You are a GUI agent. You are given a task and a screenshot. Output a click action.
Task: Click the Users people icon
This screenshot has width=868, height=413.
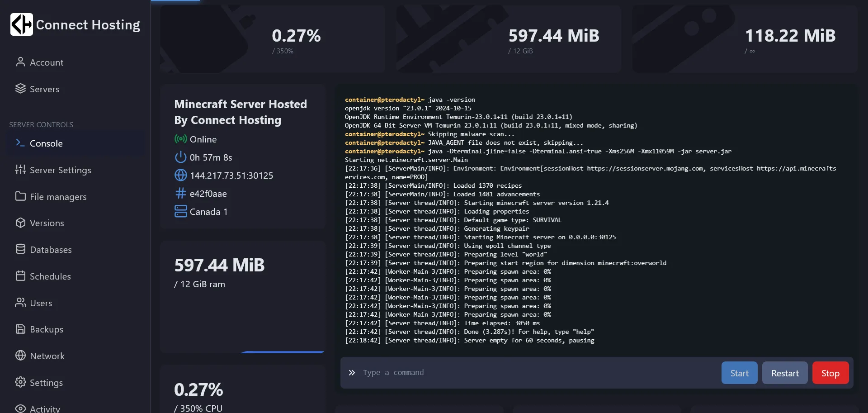click(x=20, y=303)
